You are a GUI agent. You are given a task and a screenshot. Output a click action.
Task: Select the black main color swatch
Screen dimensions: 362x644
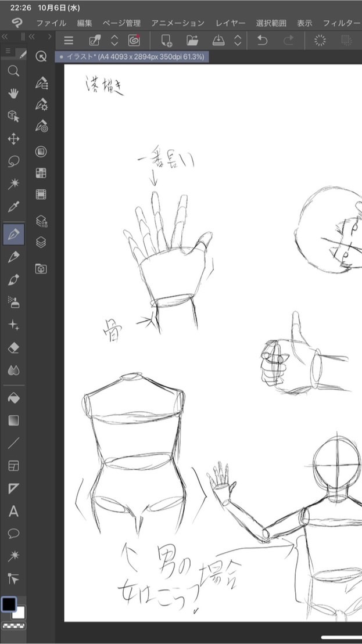pyautogui.click(x=9, y=604)
